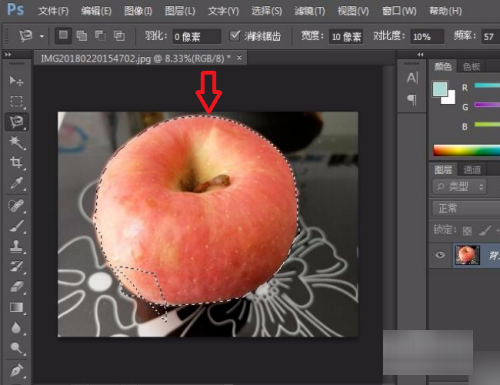Open the layer filter type (类型) dropdown
The width and height of the screenshot is (500, 385).
459,186
